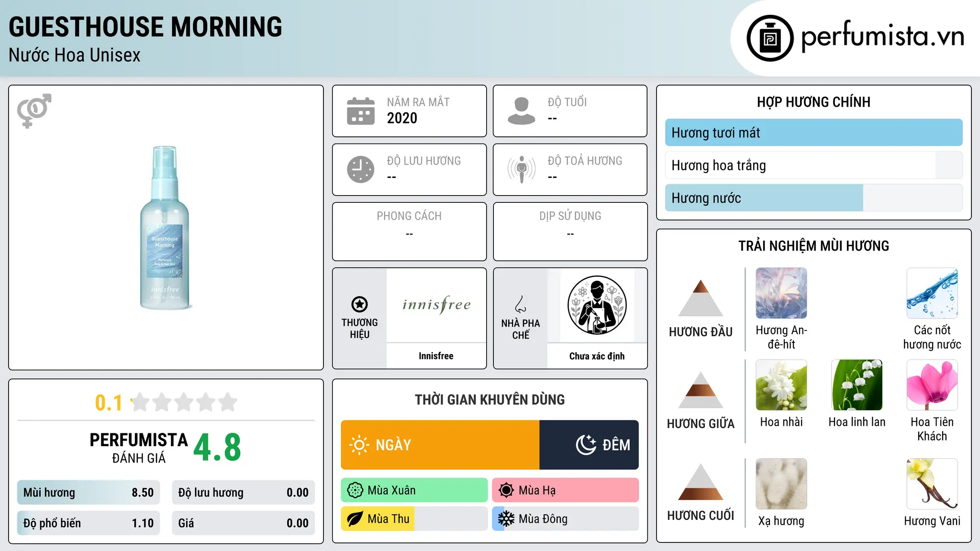The width and height of the screenshot is (980, 551).
Task: Open the Hương An-đê-hít note image
Action: [781, 293]
